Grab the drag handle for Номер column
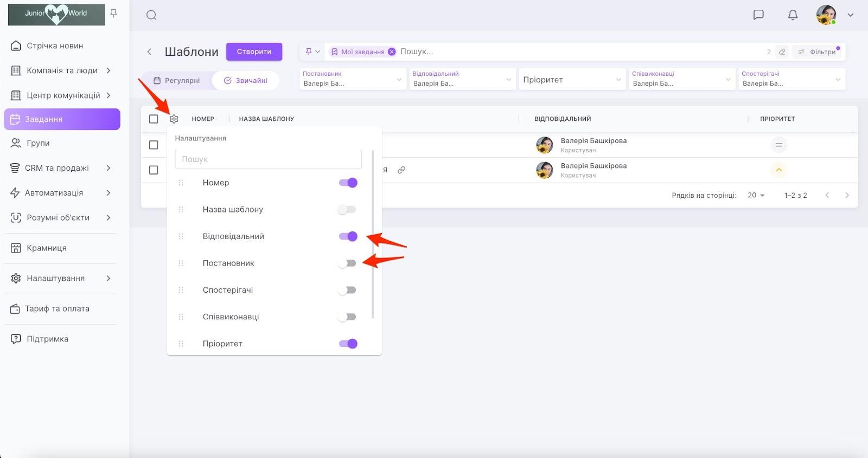This screenshot has width=868, height=458. [181, 183]
